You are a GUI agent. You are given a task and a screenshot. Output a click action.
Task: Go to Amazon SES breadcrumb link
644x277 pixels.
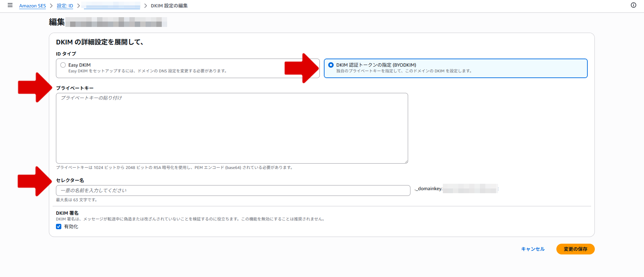pos(32,6)
